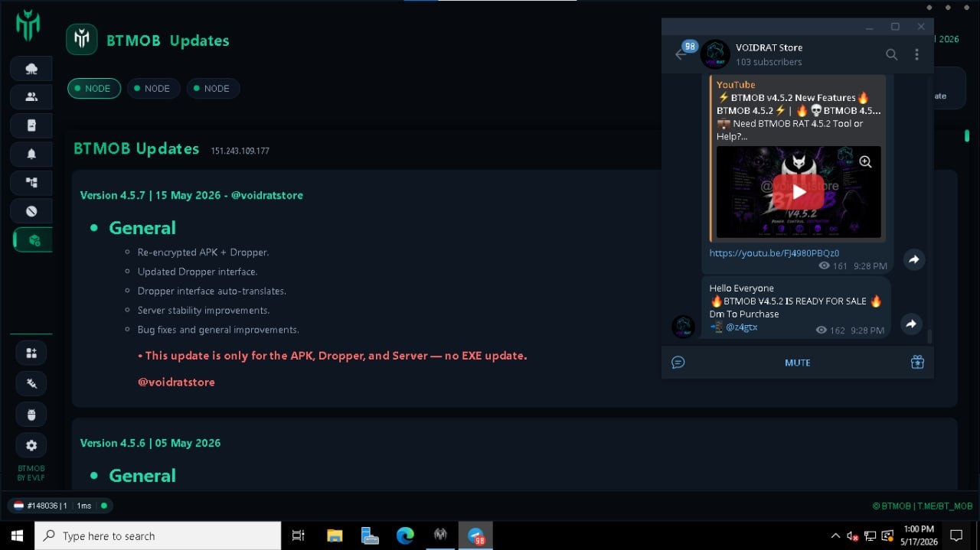The height and width of the screenshot is (550, 980).
Task: Forward the YouTube link message
Action: (x=913, y=260)
